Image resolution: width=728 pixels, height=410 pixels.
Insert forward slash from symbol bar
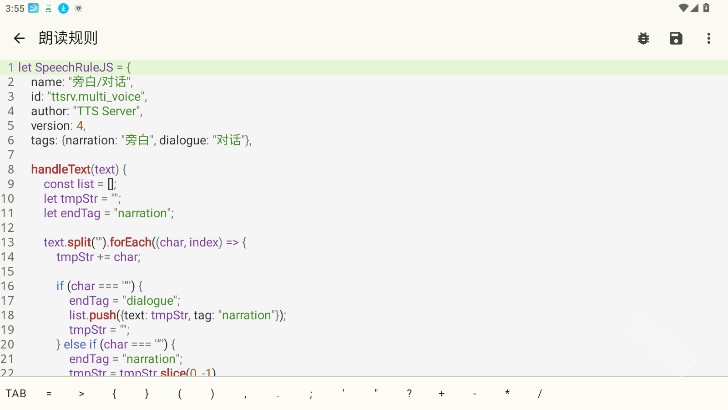coord(540,394)
